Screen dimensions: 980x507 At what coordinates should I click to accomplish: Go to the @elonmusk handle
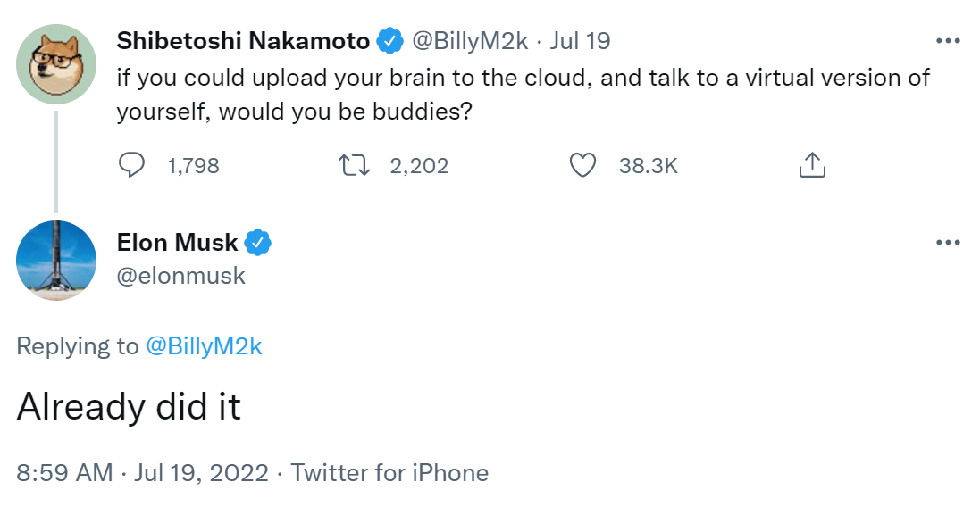(x=181, y=276)
